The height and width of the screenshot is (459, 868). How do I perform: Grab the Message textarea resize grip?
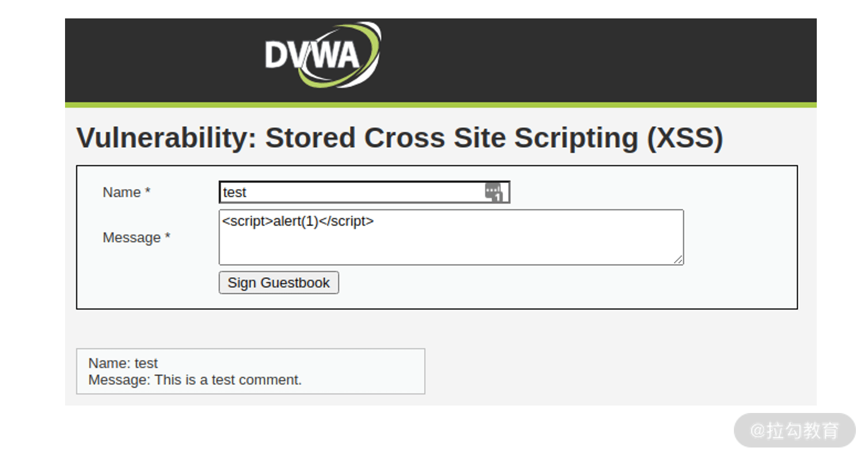(x=678, y=259)
